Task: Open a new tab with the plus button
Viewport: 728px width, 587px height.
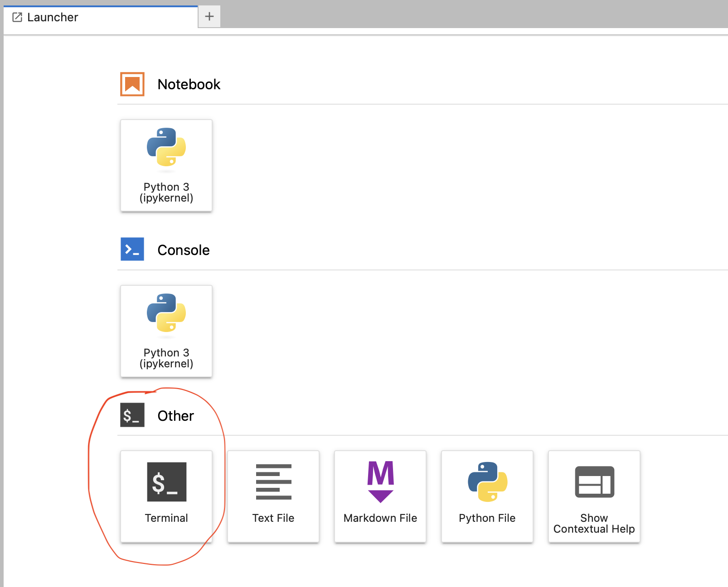Action: tap(209, 16)
